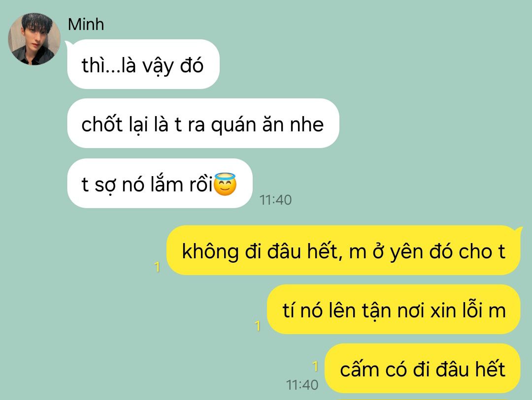Select the message "thì...là vậy đó"

coord(143,64)
